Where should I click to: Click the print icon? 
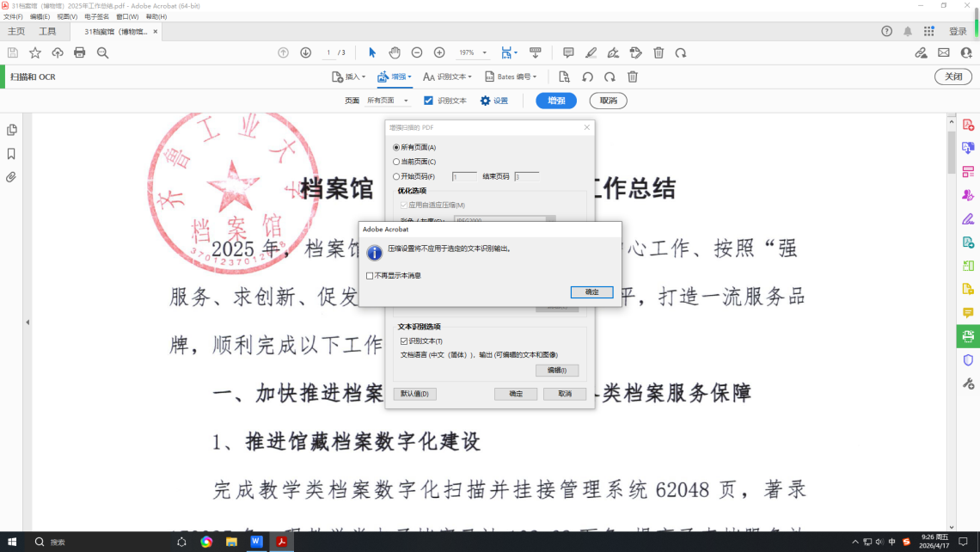tap(80, 52)
